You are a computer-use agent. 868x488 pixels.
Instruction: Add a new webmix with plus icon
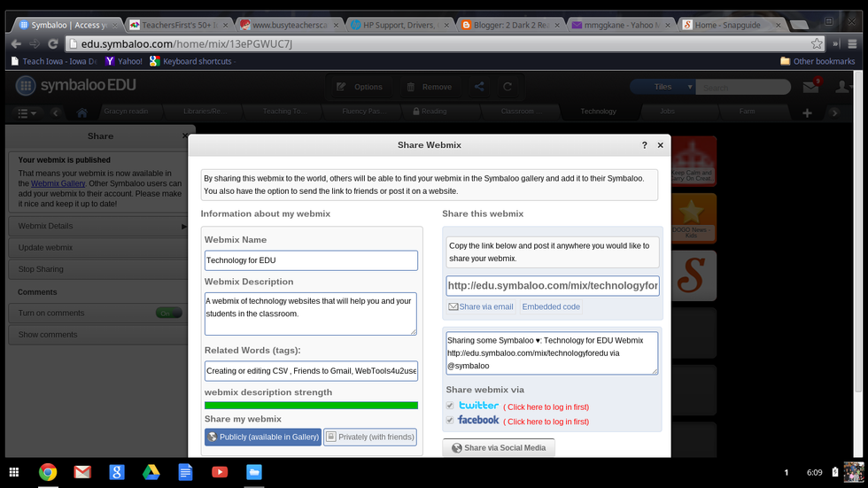(x=807, y=112)
